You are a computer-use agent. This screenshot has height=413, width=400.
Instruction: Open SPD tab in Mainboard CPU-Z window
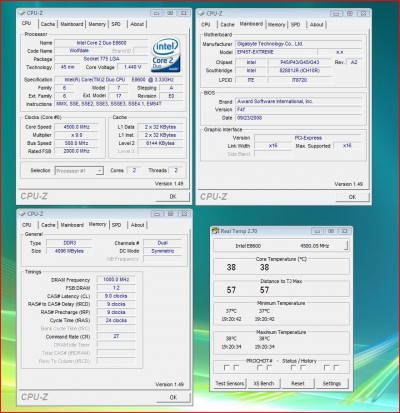295,25
